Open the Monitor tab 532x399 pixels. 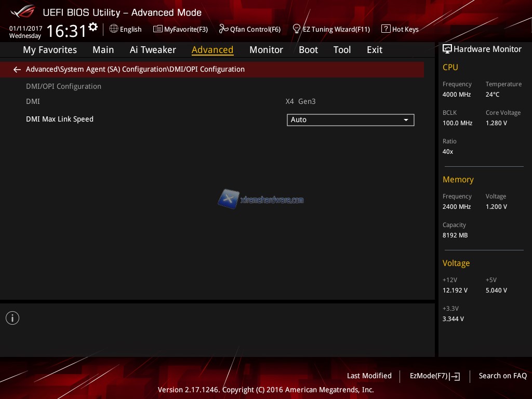coord(266,50)
